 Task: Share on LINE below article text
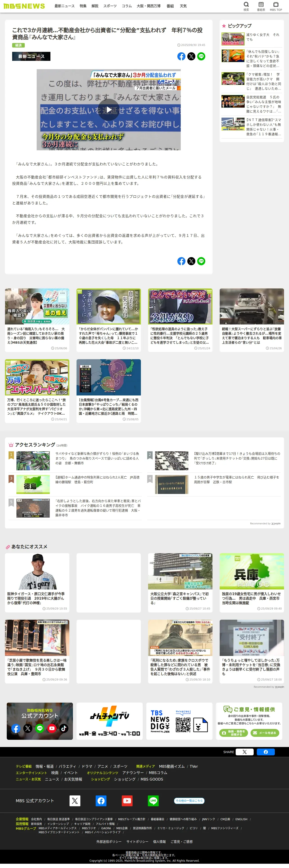[x=201, y=261]
